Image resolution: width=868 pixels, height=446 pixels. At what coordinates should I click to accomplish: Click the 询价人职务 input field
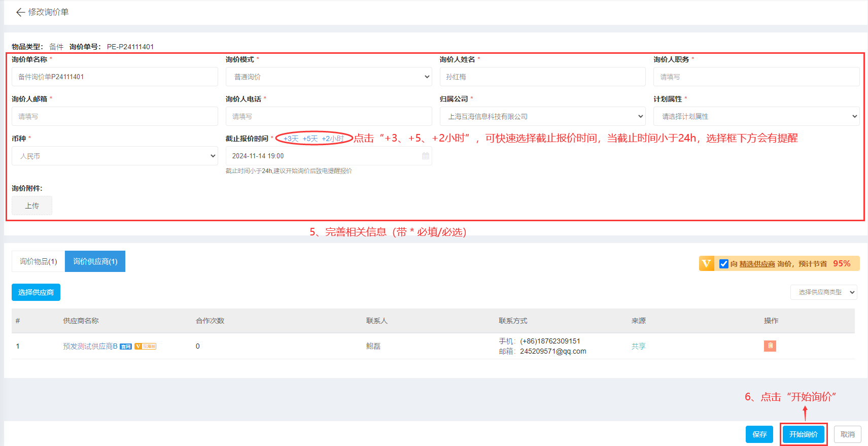click(756, 77)
